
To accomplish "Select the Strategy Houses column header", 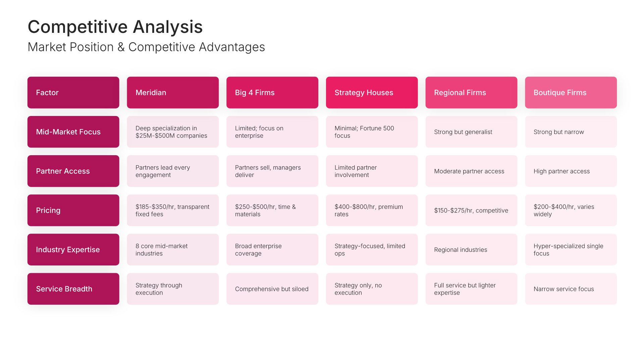I will click(372, 93).
